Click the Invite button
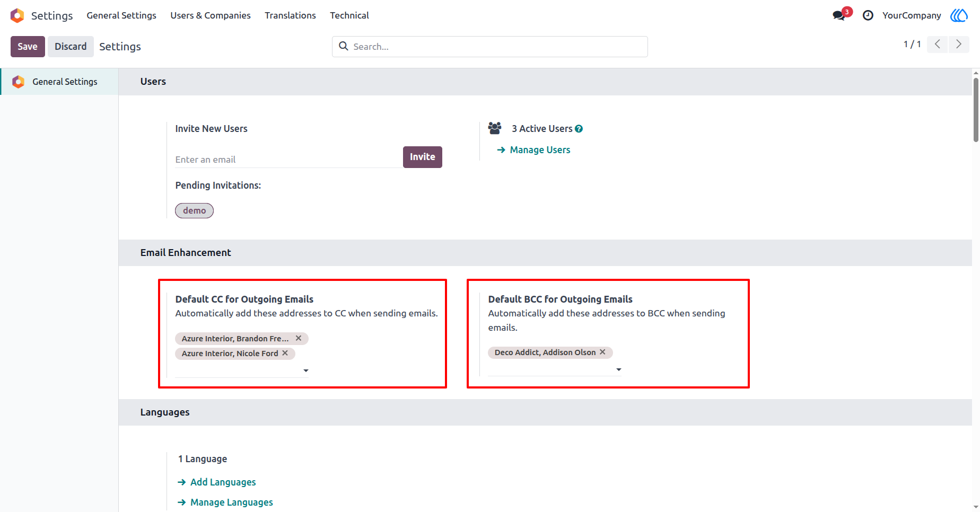Screen dimensions: 980x512 point(423,157)
